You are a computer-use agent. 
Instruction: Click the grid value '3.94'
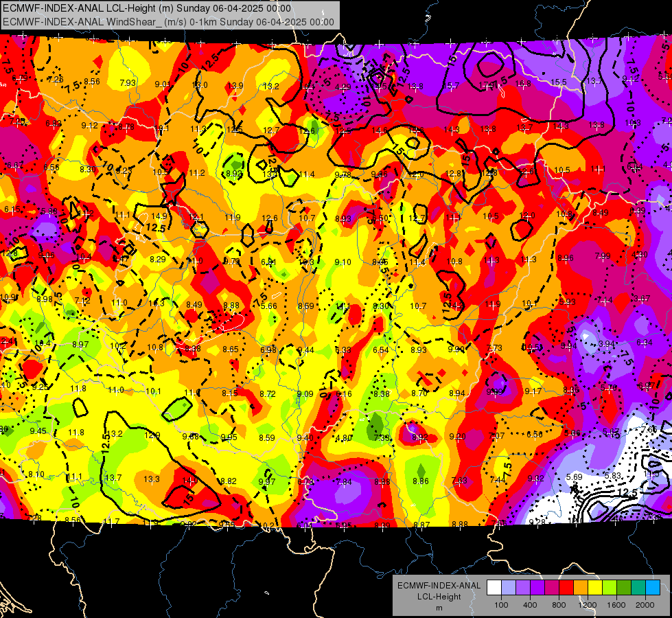606,344
